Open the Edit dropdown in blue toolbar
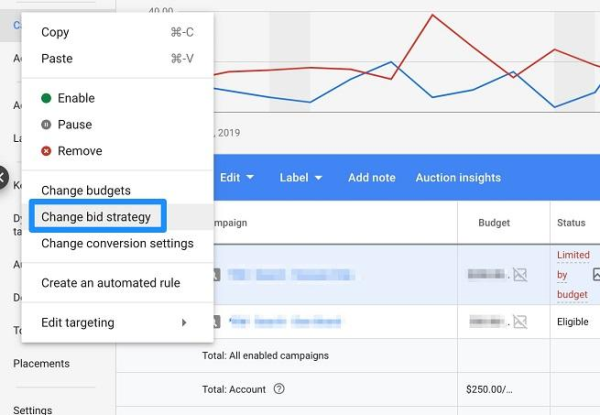Viewport: 600px width, 415px height. click(237, 178)
